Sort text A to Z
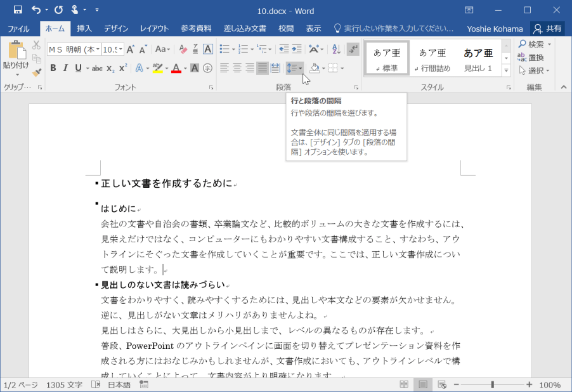The image size is (572, 392). coord(336,49)
